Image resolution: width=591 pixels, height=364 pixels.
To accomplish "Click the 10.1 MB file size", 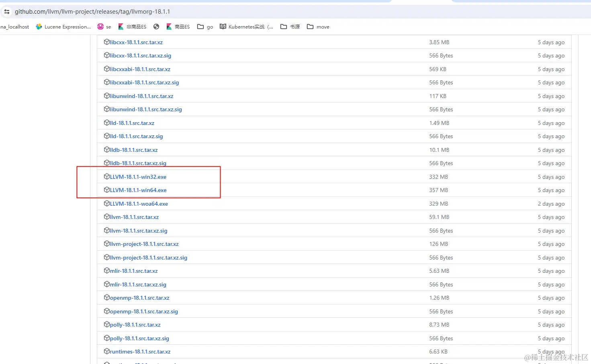I will pos(439,150).
